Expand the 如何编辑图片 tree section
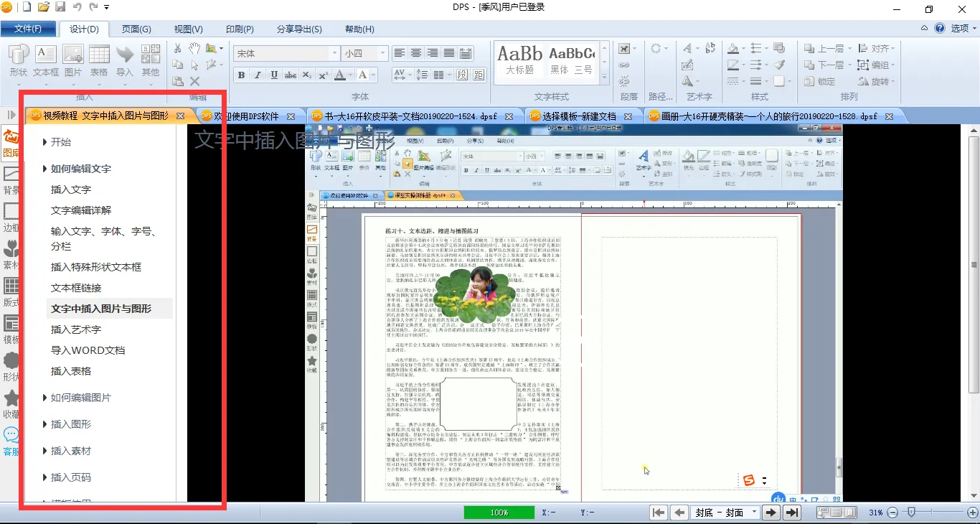Screen dimensions: 980x524 pos(80,398)
